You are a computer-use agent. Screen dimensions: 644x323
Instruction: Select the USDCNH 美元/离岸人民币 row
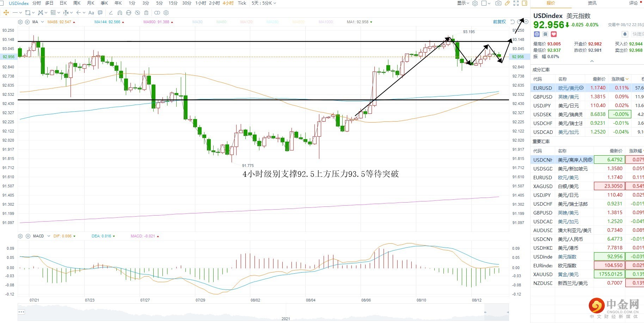click(x=587, y=160)
